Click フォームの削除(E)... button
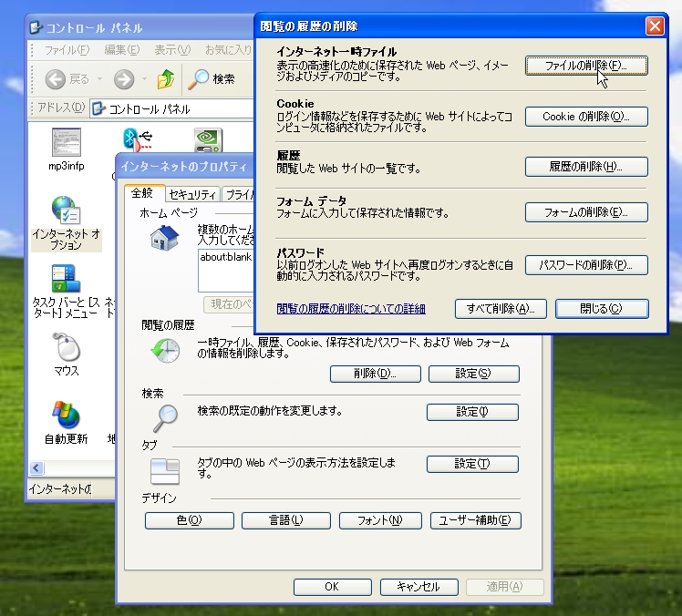The width and height of the screenshot is (682, 616). click(586, 212)
